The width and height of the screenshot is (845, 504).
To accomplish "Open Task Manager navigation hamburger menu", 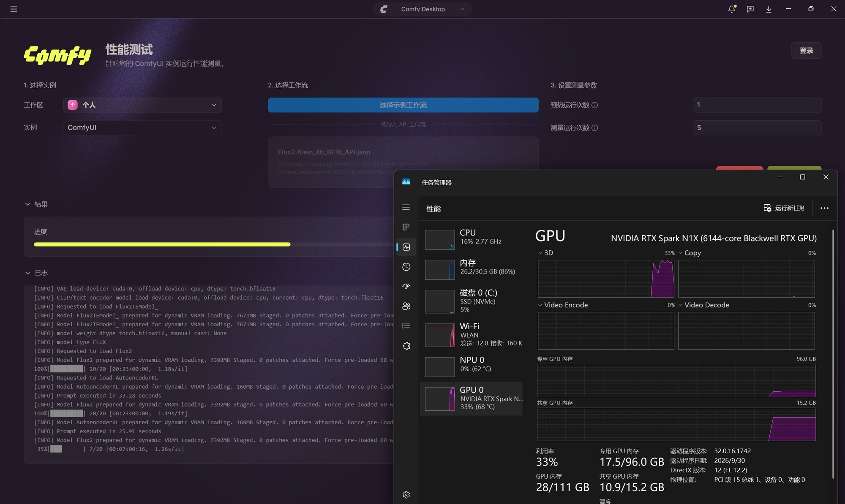I will 406,207.
